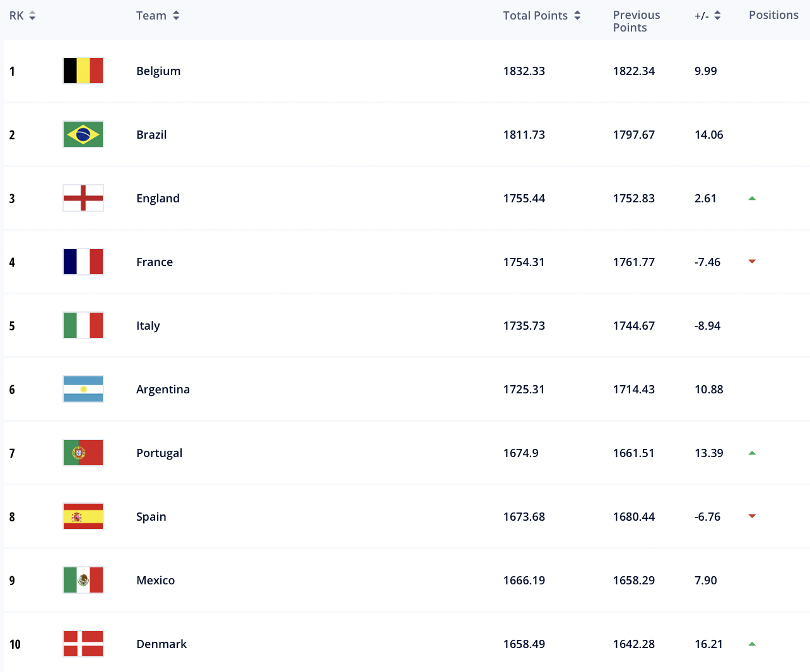The width and height of the screenshot is (810, 672).
Task: Click the Italy flag icon
Action: 83,325
